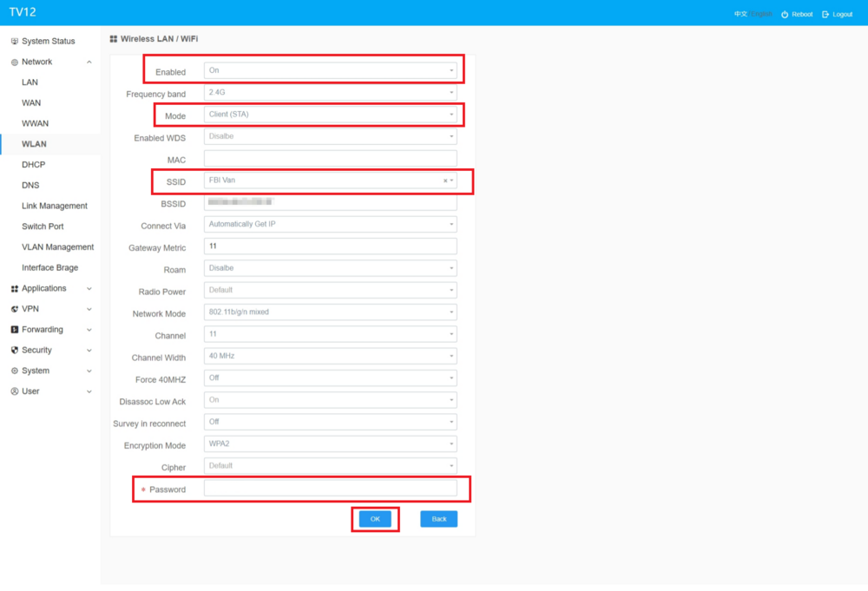Expand the Encryption Mode dropdown
Image resolution: width=868 pixels, height=591 pixels.
pyautogui.click(x=330, y=444)
